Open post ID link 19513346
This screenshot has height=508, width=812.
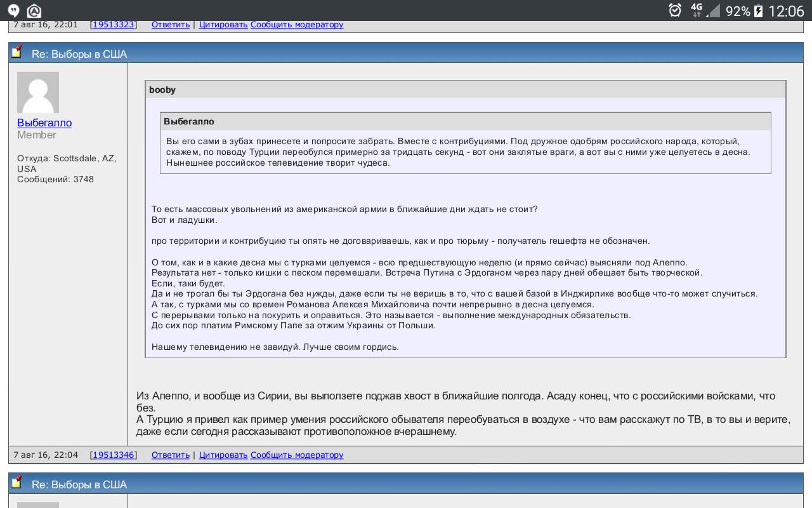click(114, 455)
